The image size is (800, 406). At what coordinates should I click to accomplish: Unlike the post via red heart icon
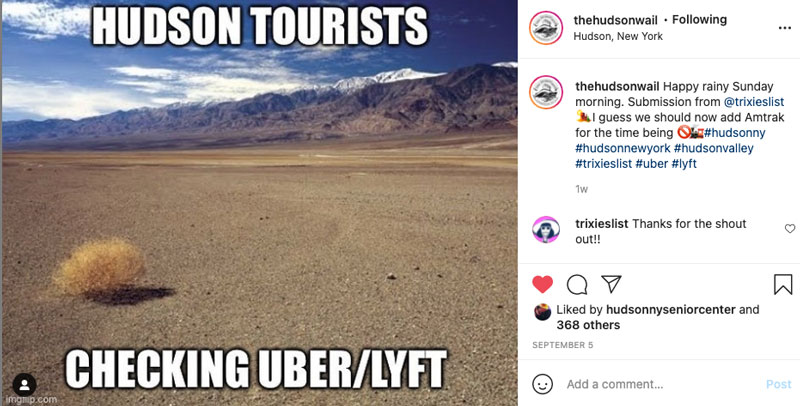[x=542, y=284]
